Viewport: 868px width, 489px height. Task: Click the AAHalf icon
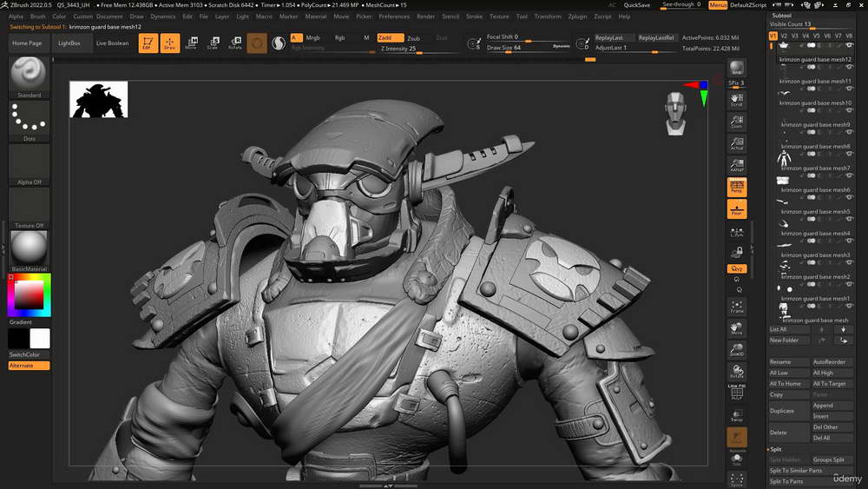click(736, 165)
